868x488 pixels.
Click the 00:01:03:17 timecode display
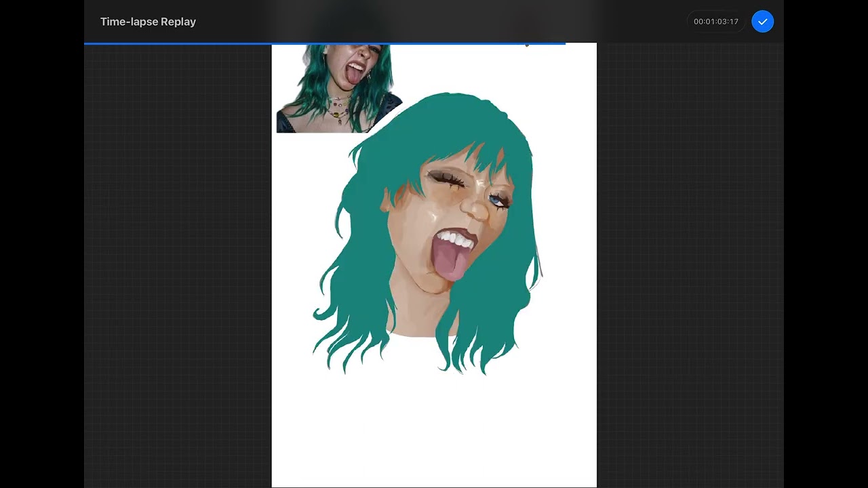click(x=716, y=22)
